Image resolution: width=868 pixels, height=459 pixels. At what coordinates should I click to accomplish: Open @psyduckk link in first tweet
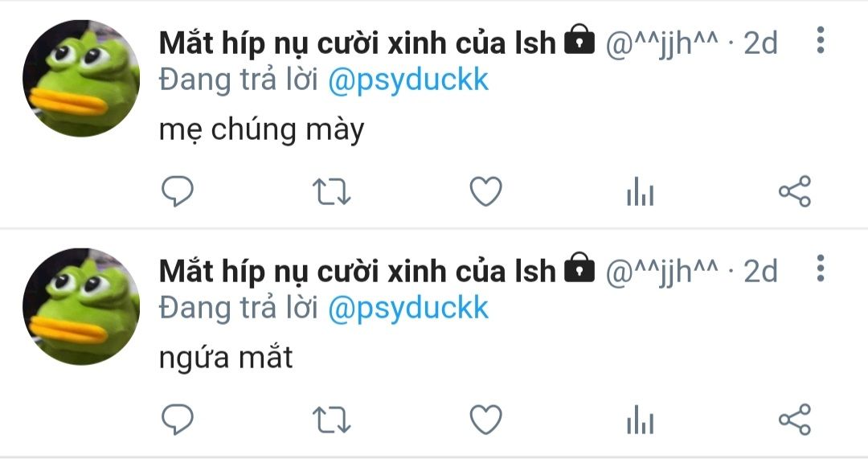click(408, 81)
